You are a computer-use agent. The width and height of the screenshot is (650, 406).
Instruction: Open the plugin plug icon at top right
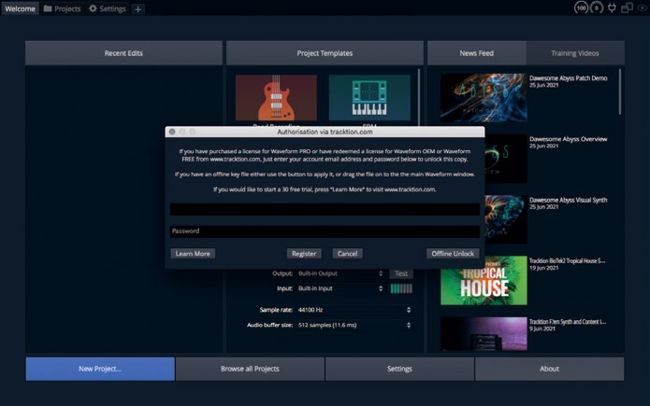[612, 7]
